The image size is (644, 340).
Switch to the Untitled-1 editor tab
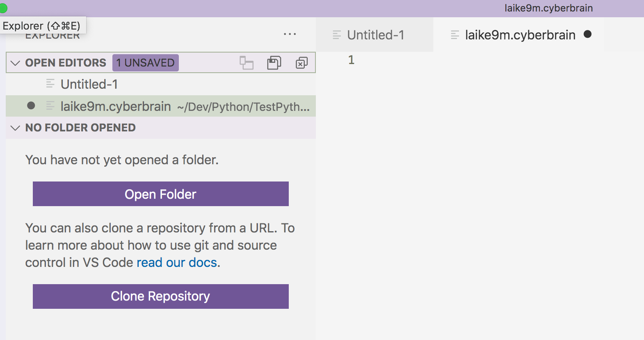pyautogui.click(x=375, y=35)
